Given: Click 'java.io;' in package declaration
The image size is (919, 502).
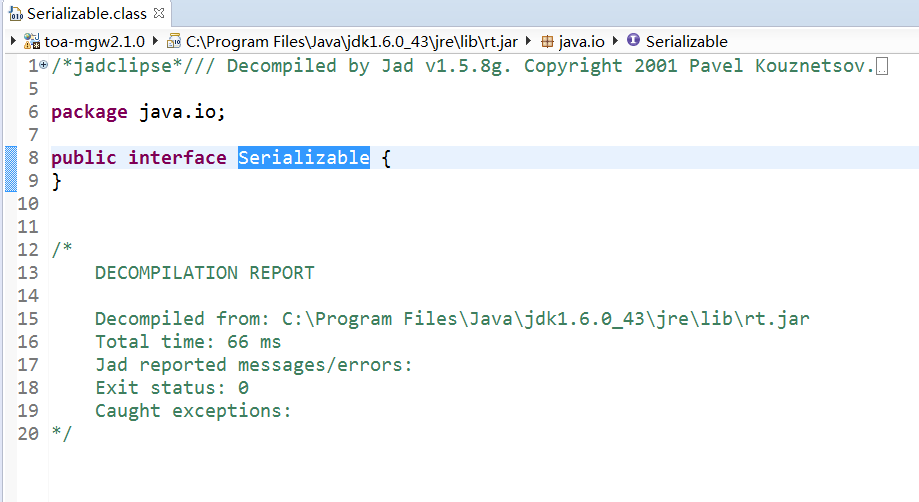Looking at the screenshot, I should coord(182,112).
